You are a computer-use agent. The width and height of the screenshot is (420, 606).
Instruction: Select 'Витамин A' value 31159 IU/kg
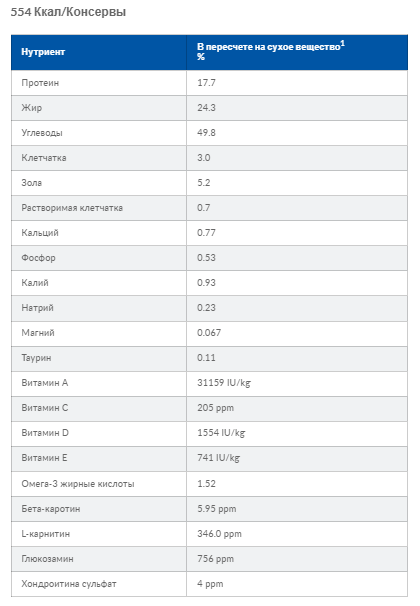click(224, 383)
